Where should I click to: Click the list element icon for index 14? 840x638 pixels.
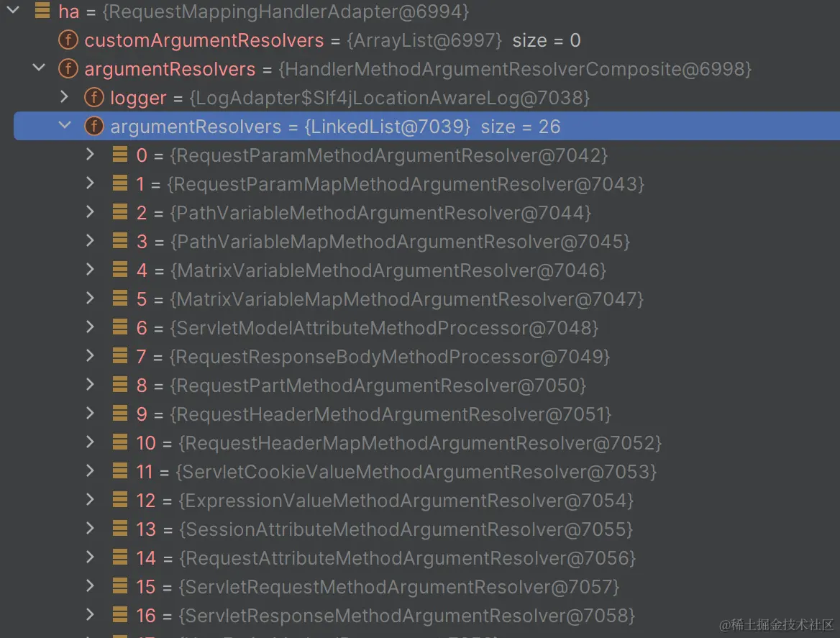[x=120, y=557]
